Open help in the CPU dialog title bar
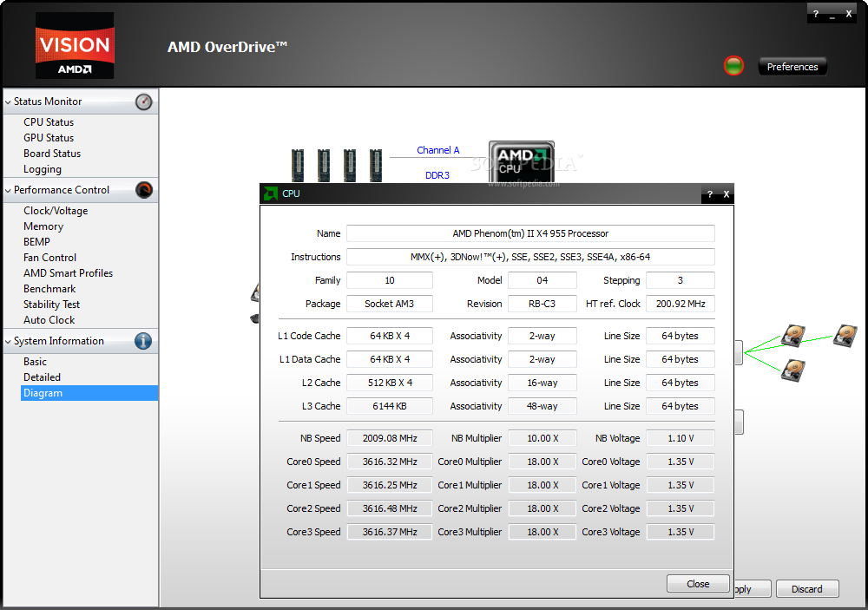This screenshot has width=868, height=616. point(710,194)
